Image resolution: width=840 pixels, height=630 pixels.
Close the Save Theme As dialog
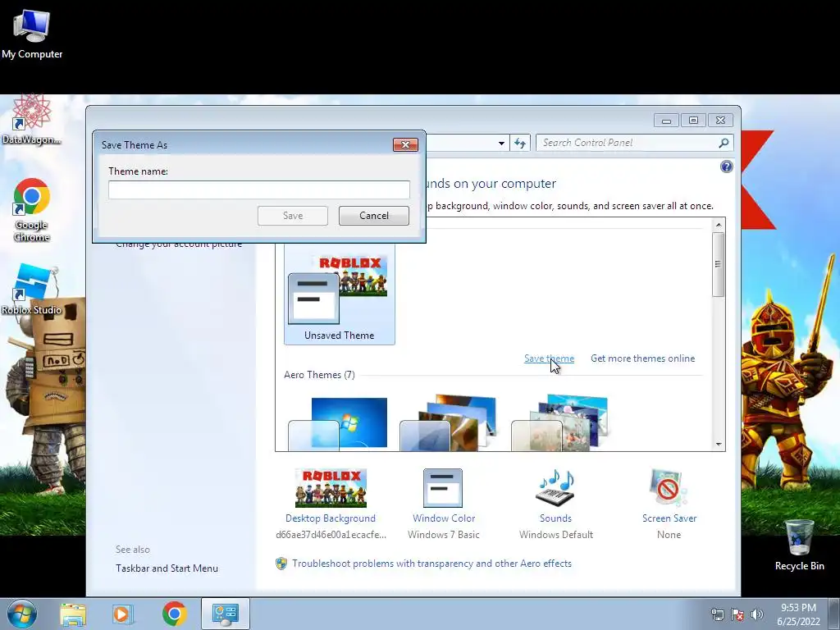click(405, 144)
